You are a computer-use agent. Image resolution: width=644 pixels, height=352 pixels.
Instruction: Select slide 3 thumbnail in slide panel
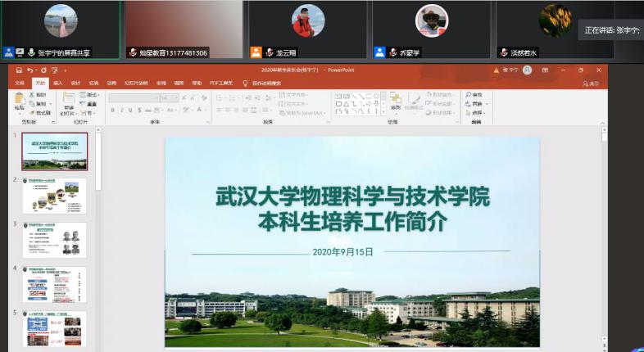(54, 239)
